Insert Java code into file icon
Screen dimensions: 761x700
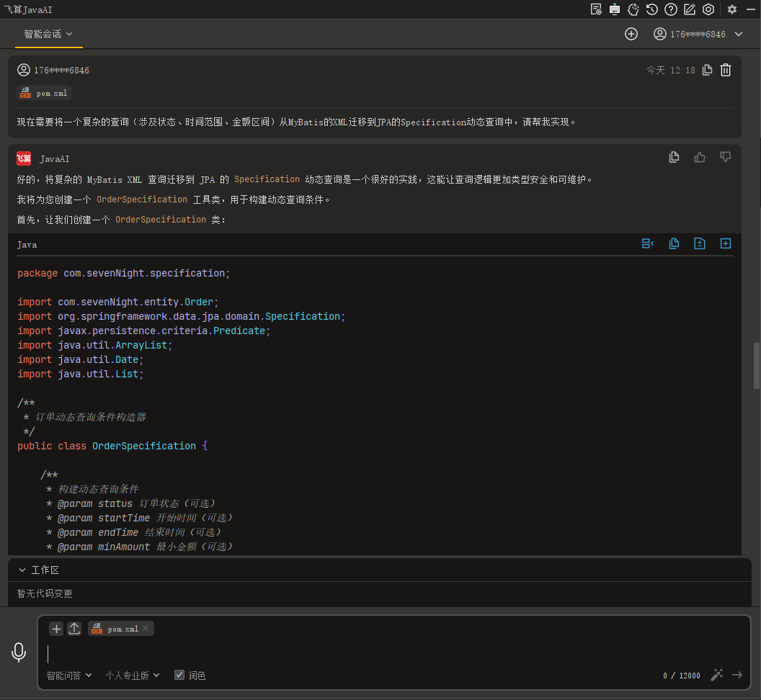[x=699, y=243]
